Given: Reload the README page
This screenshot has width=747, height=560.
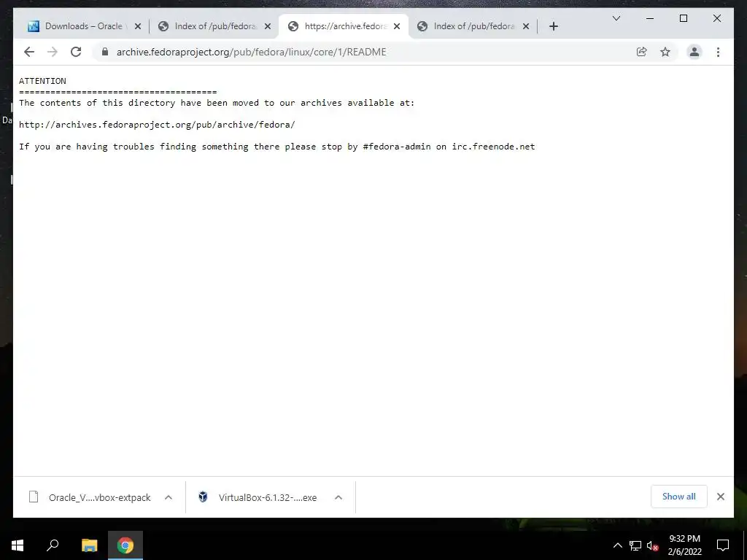Looking at the screenshot, I should pyautogui.click(x=76, y=52).
